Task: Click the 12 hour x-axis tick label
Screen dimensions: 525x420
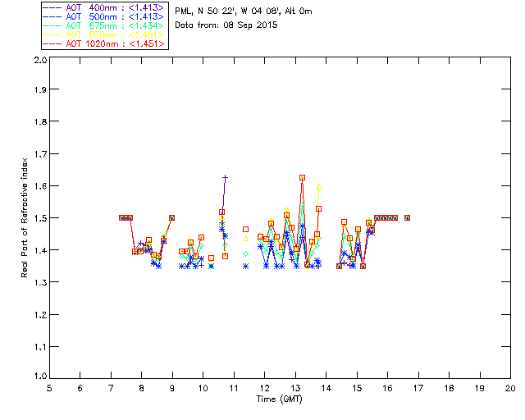Action: click(264, 388)
